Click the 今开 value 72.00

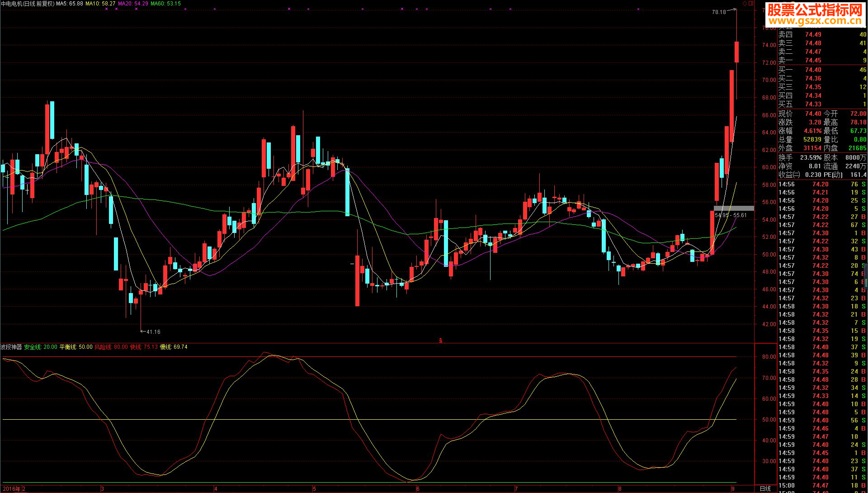tap(858, 114)
